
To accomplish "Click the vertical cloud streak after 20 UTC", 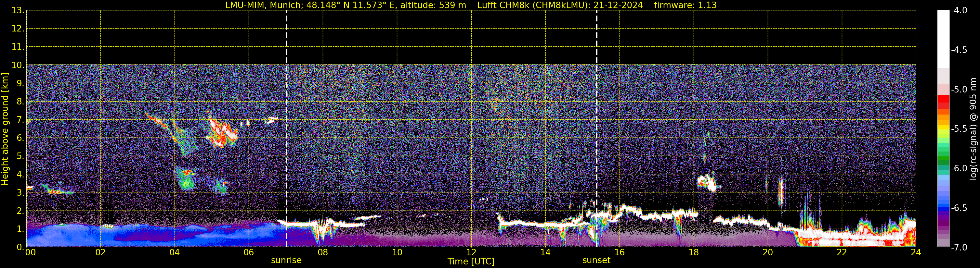I will click(x=781, y=192).
